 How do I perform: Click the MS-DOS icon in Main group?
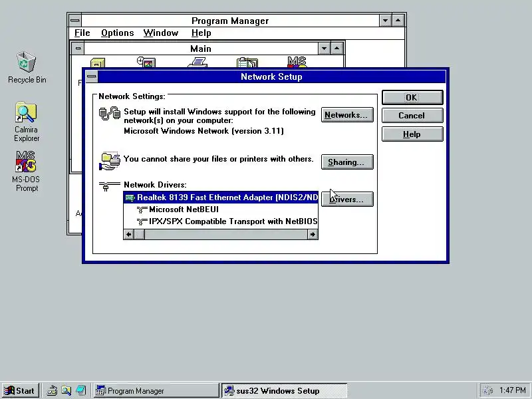coord(297,62)
